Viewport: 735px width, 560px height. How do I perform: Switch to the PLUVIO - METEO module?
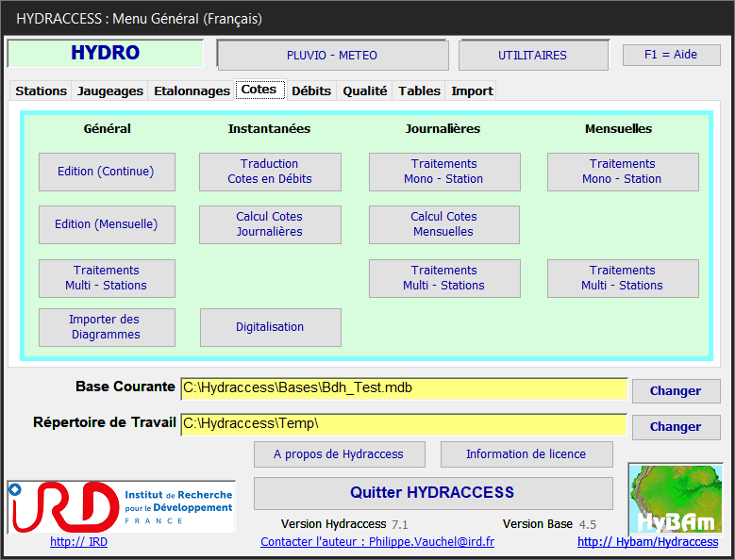point(332,56)
